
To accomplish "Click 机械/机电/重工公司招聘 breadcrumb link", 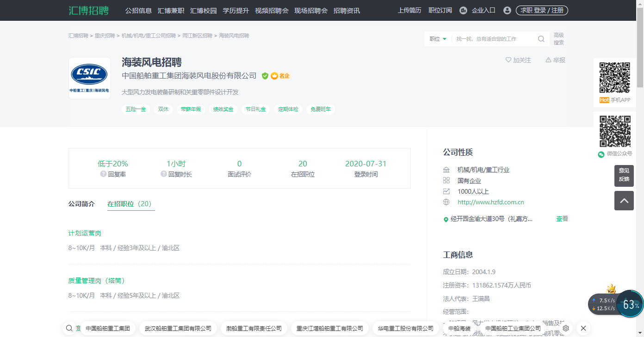I will tap(149, 36).
